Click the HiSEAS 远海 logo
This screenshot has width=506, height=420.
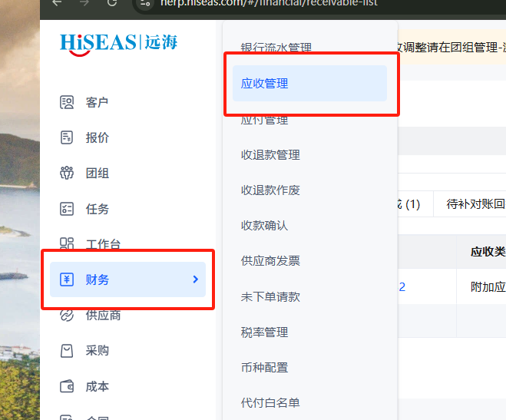(x=119, y=42)
